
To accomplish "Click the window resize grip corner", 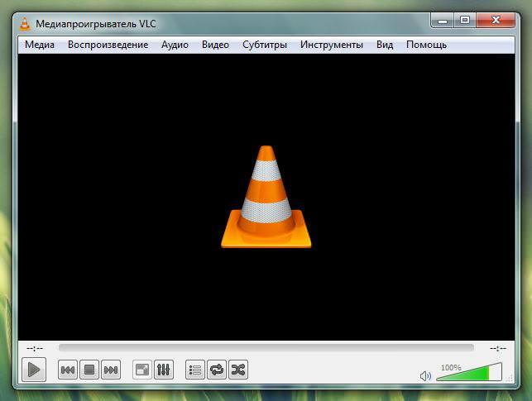I will click(x=510, y=379).
